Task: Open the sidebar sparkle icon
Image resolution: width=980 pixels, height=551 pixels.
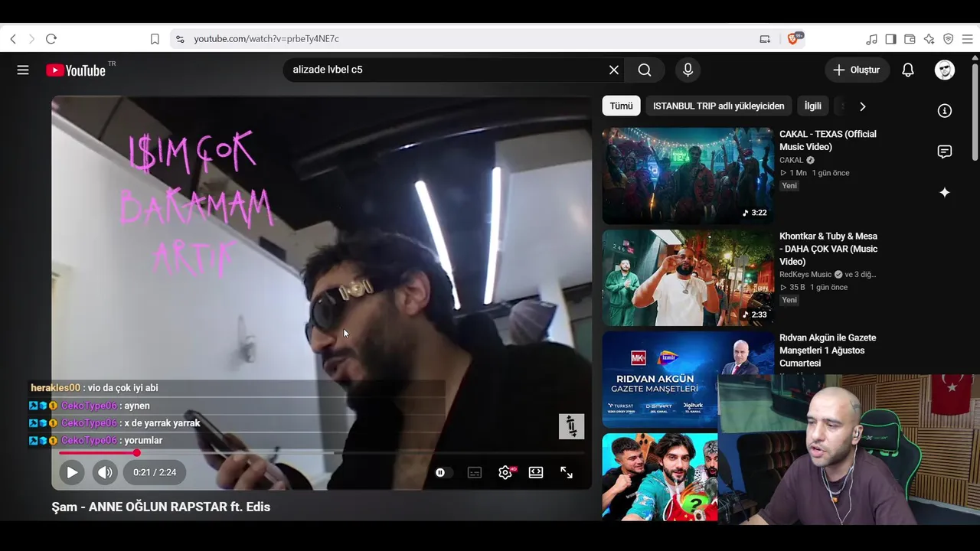Action: [945, 192]
